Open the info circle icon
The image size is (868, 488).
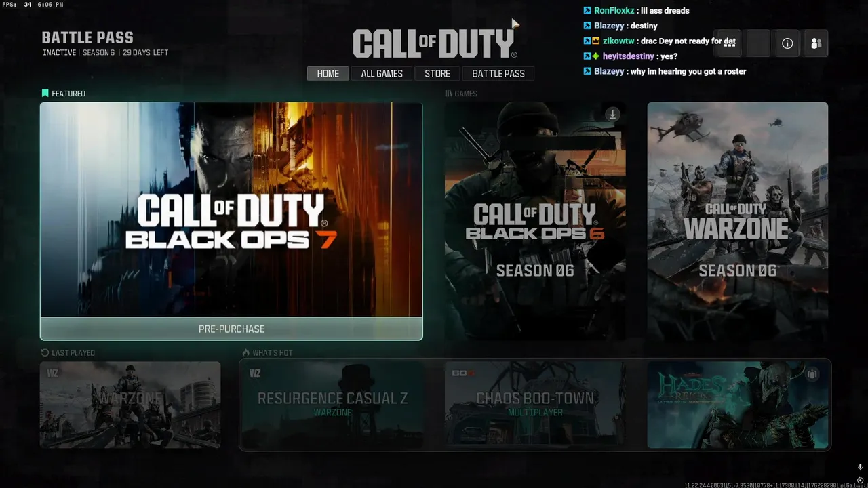[x=787, y=43]
